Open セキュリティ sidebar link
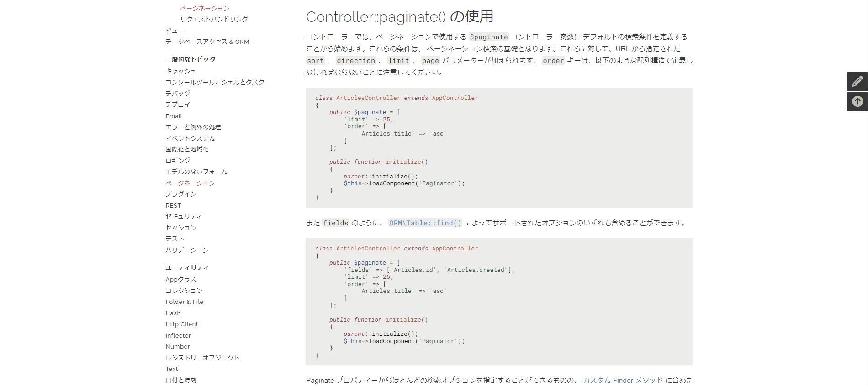The width and height of the screenshot is (868, 386). coord(184,216)
